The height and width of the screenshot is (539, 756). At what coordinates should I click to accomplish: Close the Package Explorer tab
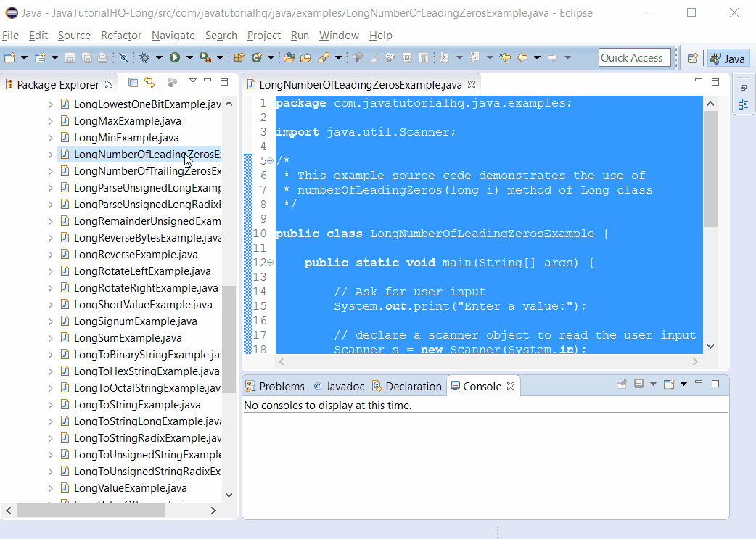tap(109, 84)
